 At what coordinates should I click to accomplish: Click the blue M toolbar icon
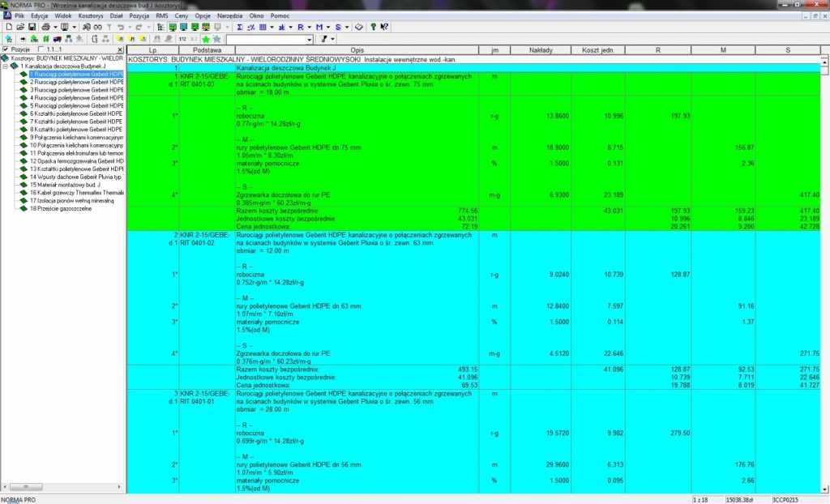[x=319, y=27]
